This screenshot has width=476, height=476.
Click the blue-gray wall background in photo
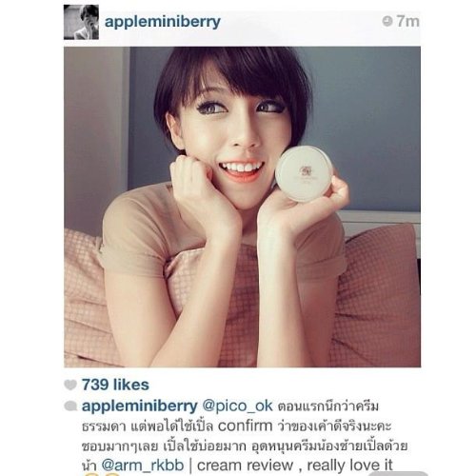pos(365,111)
